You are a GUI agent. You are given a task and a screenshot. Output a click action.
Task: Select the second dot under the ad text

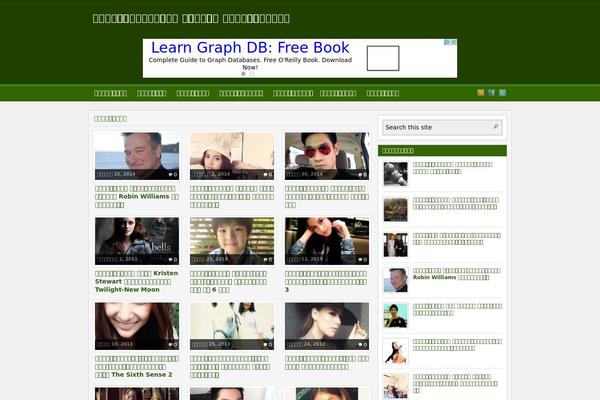click(x=252, y=73)
